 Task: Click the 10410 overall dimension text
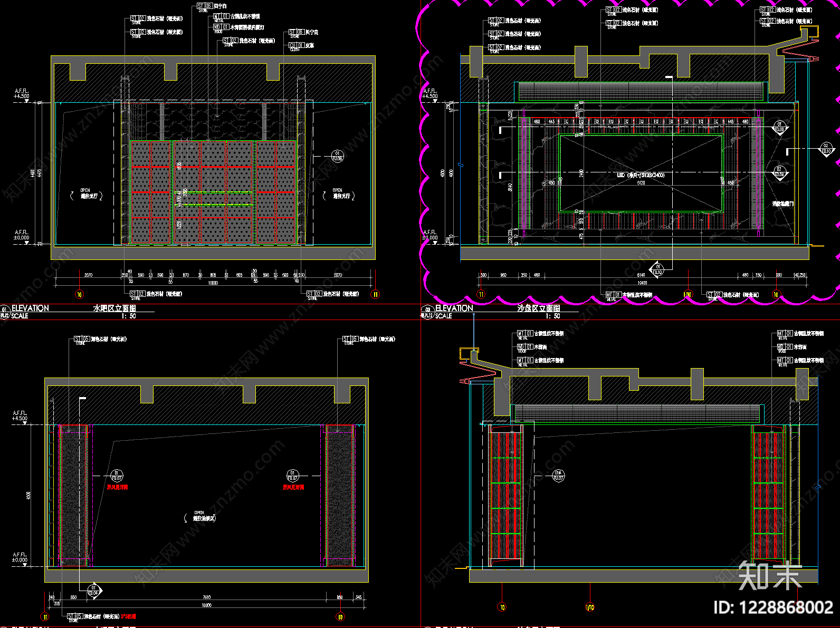tap(642, 283)
